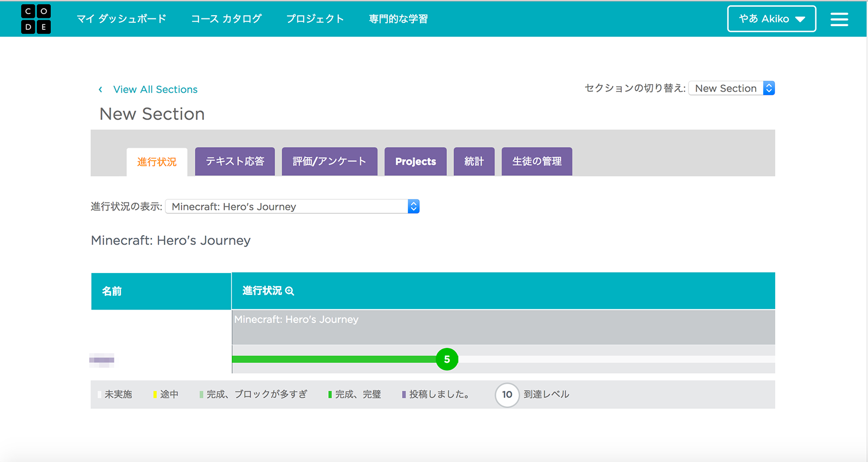Viewport: 868px width, 462px height.
Task: Open マイ ダッシュボード in the nav bar
Action: 122,19
